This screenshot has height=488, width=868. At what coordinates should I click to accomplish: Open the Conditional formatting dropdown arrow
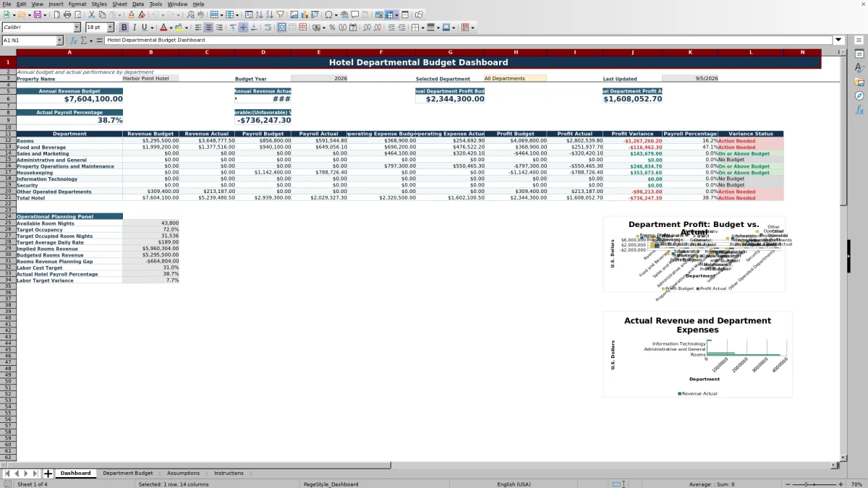473,27
